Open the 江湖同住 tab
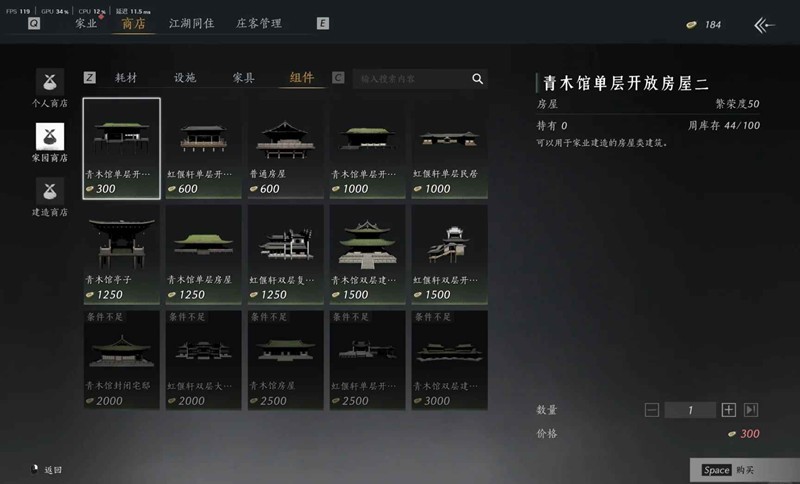 click(191, 23)
